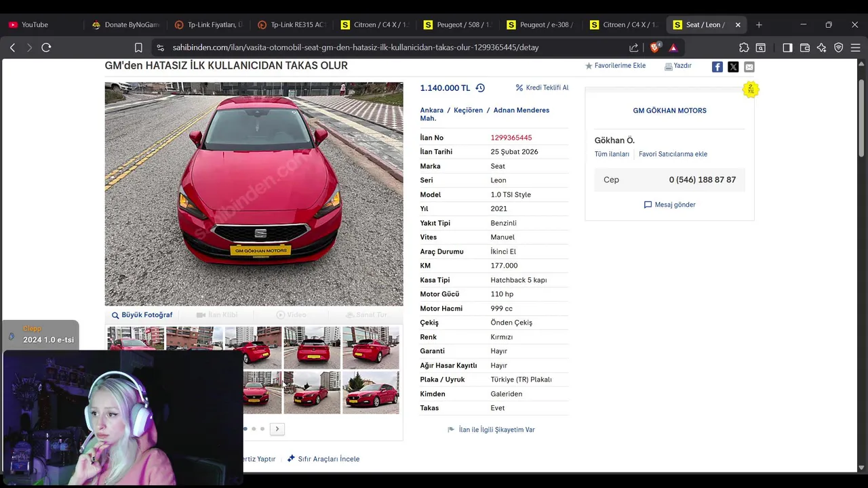Open the Brave Wallet icon
Screen dimensions: 868x488
805,47
